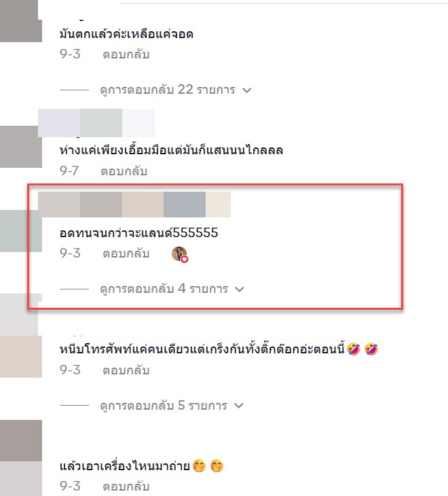Open blurred username above อดทนจนกว่าจะแลนด์ comment
448x496 pixels.
coord(134,205)
